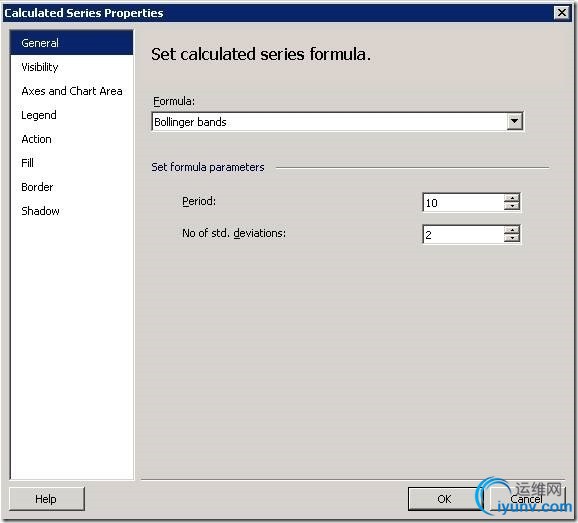Switch to Axes and Chart Area page
This screenshot has height=523, width=578.
(72, 91)
